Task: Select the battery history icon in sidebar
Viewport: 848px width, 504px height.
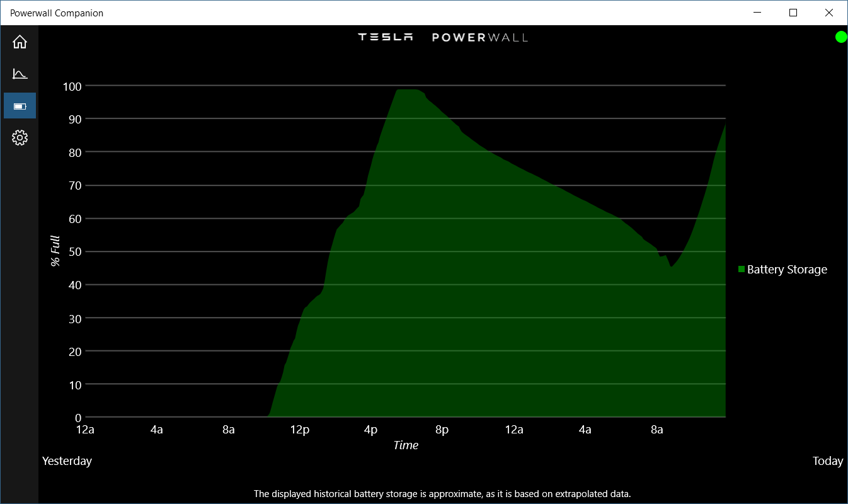Action: (20, 106)
